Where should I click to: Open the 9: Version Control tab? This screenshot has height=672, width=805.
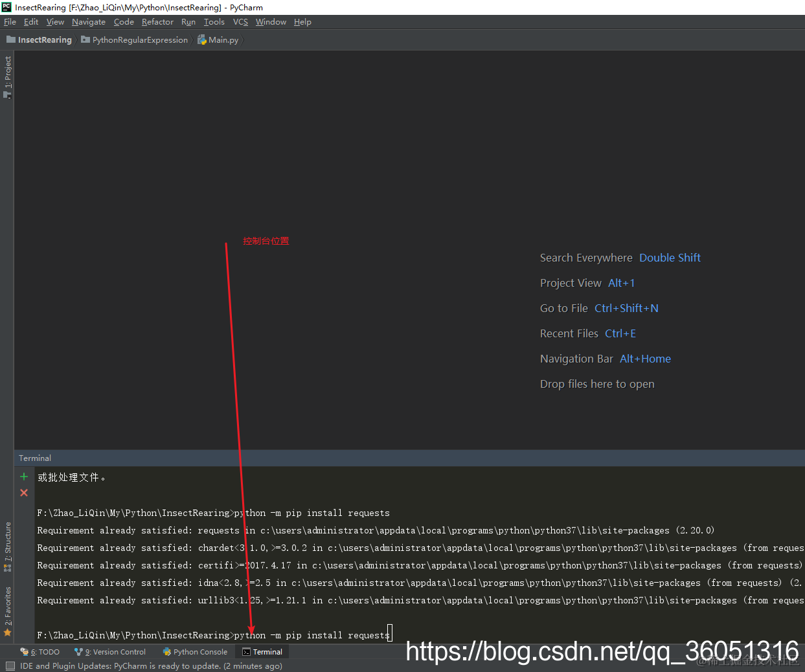pyautogui.click(x=110, y=652)
